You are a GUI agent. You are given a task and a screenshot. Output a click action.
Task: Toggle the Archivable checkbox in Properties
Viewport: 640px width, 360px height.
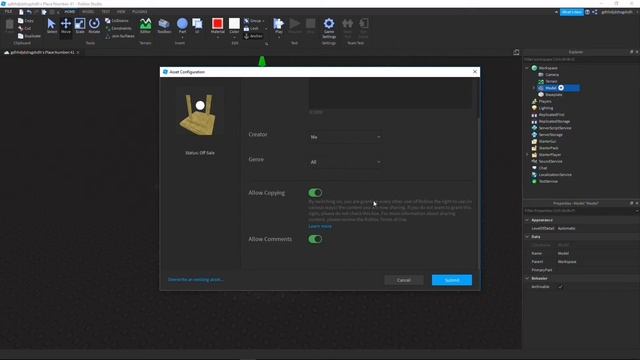pyautogui.click(x=560, y=287)
